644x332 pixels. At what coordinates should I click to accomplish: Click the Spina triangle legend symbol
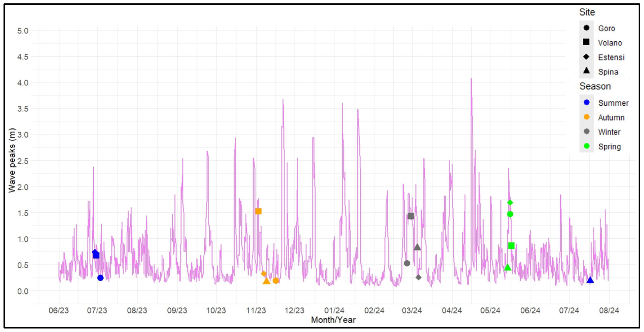586,70
